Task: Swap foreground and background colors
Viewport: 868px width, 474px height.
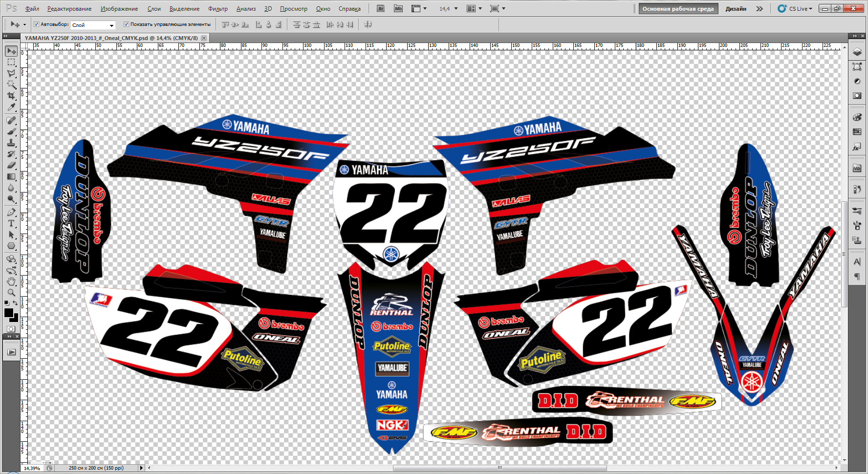Action: [15, 303]
